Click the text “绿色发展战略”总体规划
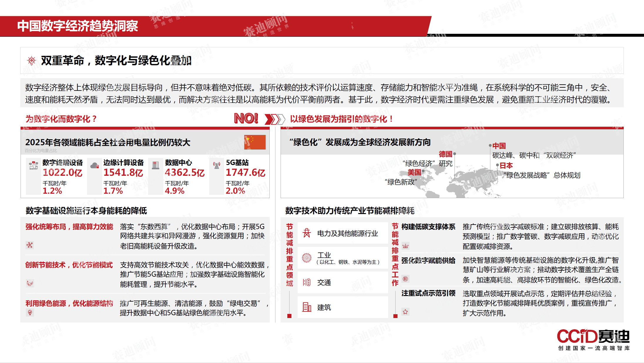Image resolution: width=644 pixels, height=363 pixels. [542, 175]
